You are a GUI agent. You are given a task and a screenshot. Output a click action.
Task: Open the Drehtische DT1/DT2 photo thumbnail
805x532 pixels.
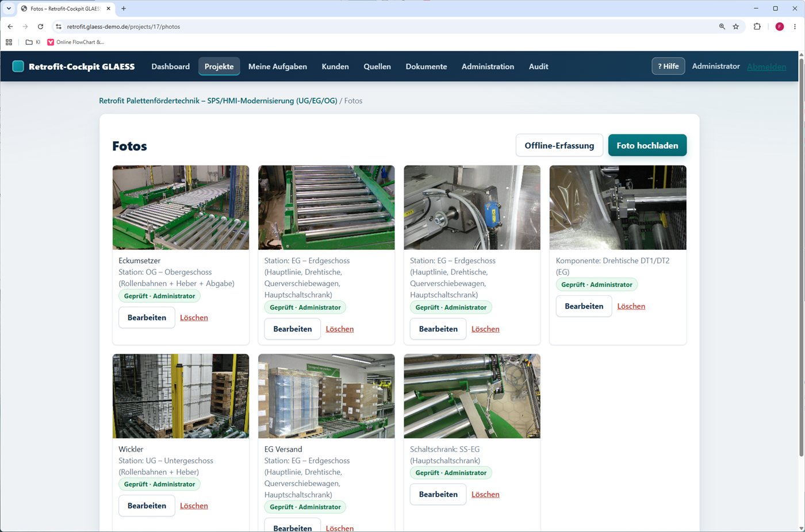point(618,207)
